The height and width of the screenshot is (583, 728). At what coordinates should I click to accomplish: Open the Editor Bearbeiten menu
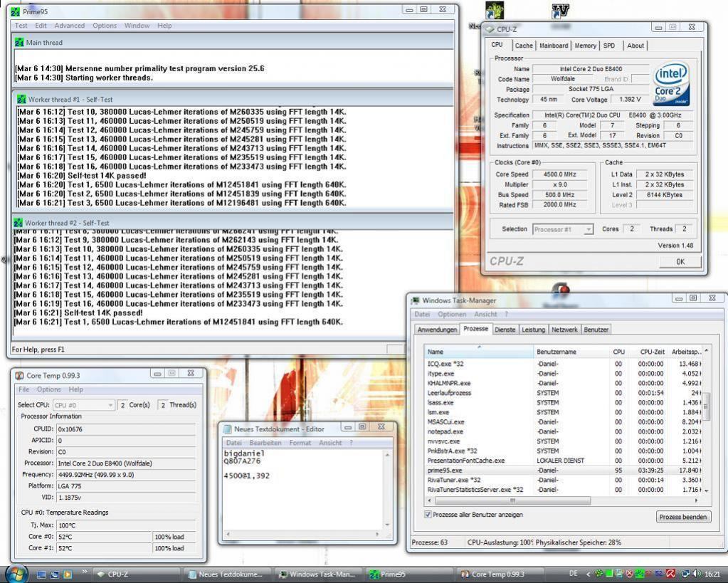click(x=265, y=443)
